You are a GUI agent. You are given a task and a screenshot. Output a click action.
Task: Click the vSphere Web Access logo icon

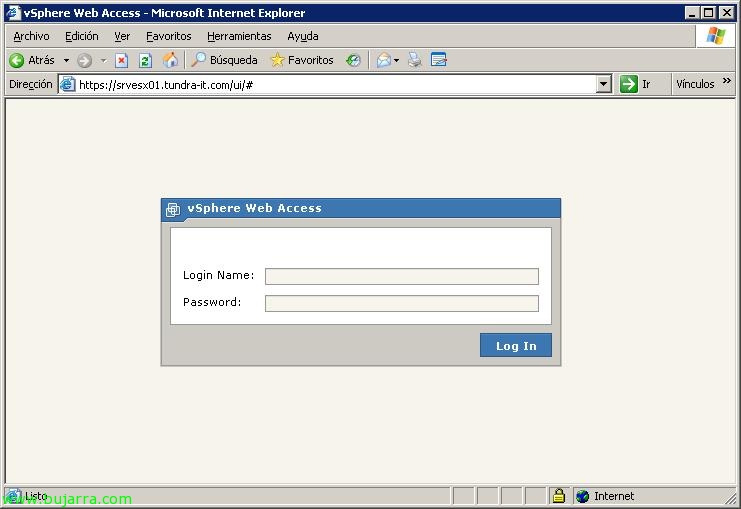pyautogui.click(x=173, y=209)
